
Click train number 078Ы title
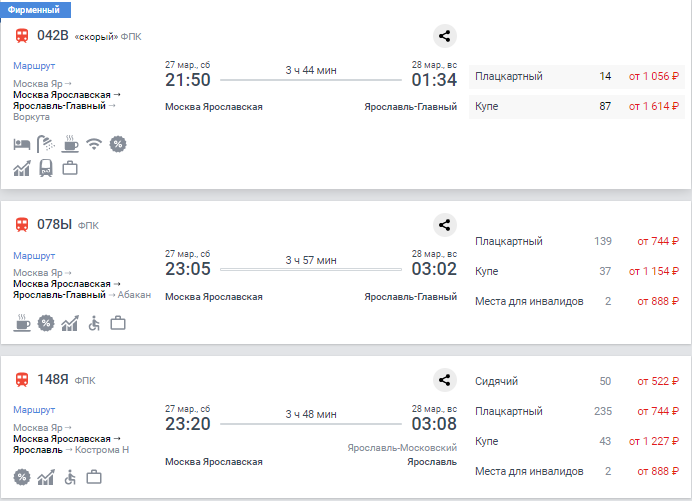tap(54, 225)
